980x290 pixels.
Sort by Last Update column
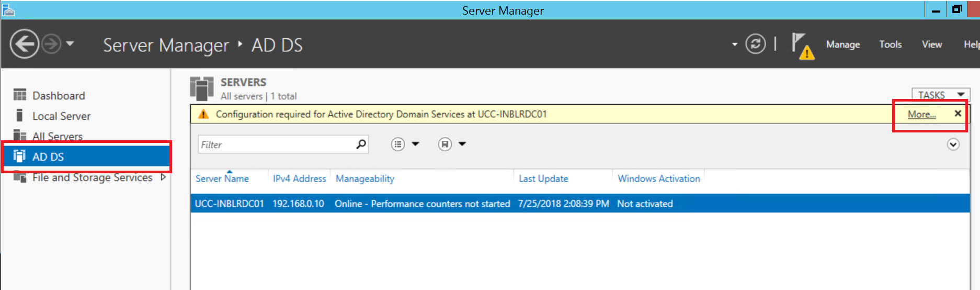pos(543,179)
